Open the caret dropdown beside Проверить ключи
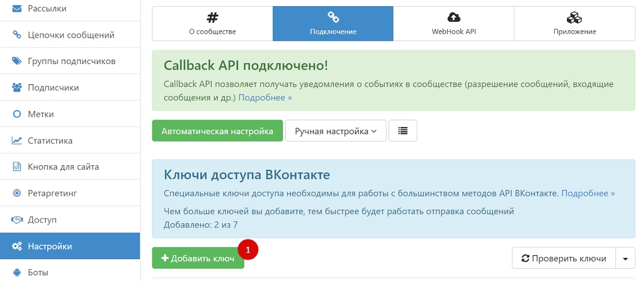644x281 pixels. pos(625,259)
